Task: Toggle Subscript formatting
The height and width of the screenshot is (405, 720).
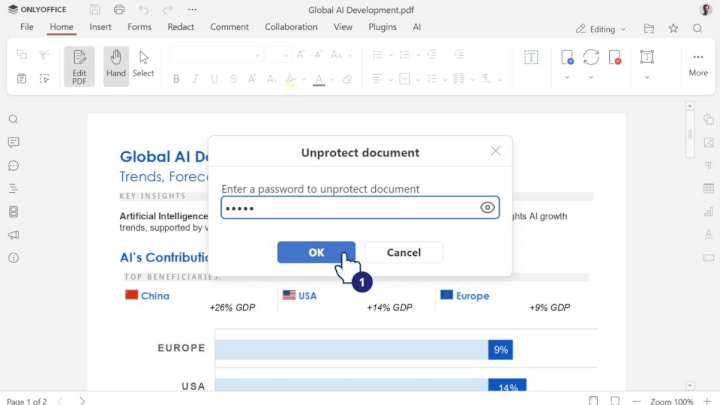Action: tap(271, 79)
